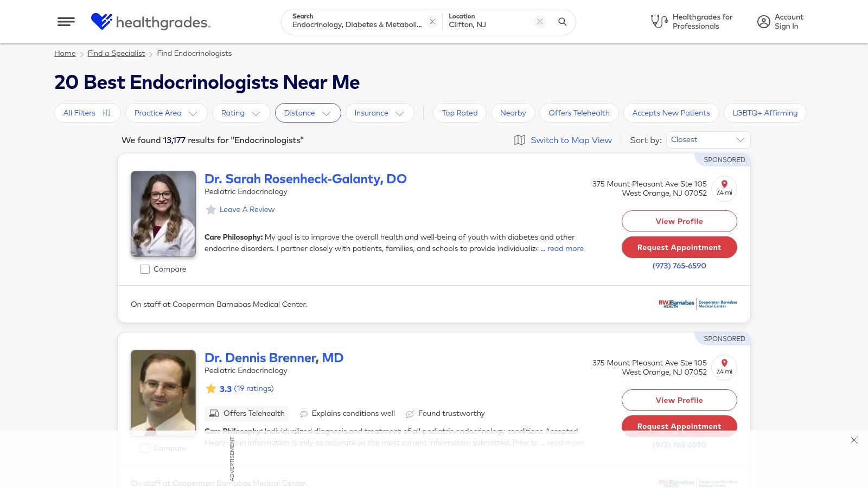Viewport: 868px width, 488px height.
Task: Close the bottom advertisement banner
Action: coord(854,440)
